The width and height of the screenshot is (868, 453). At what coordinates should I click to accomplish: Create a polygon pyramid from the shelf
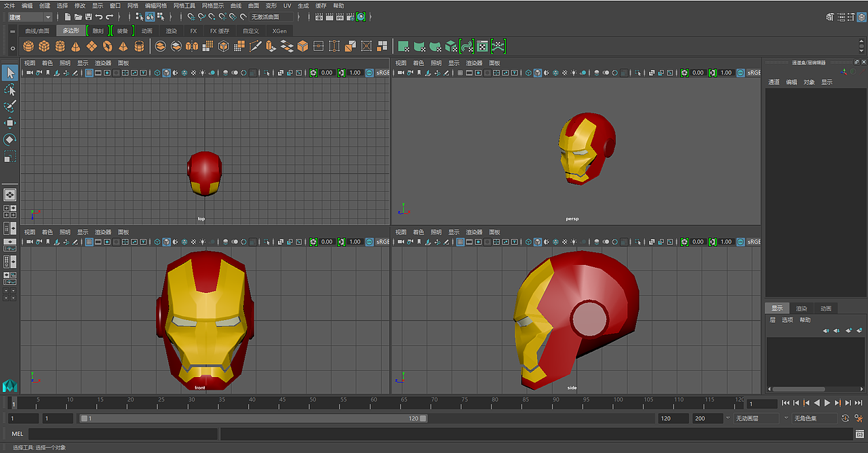click(123, 46)
